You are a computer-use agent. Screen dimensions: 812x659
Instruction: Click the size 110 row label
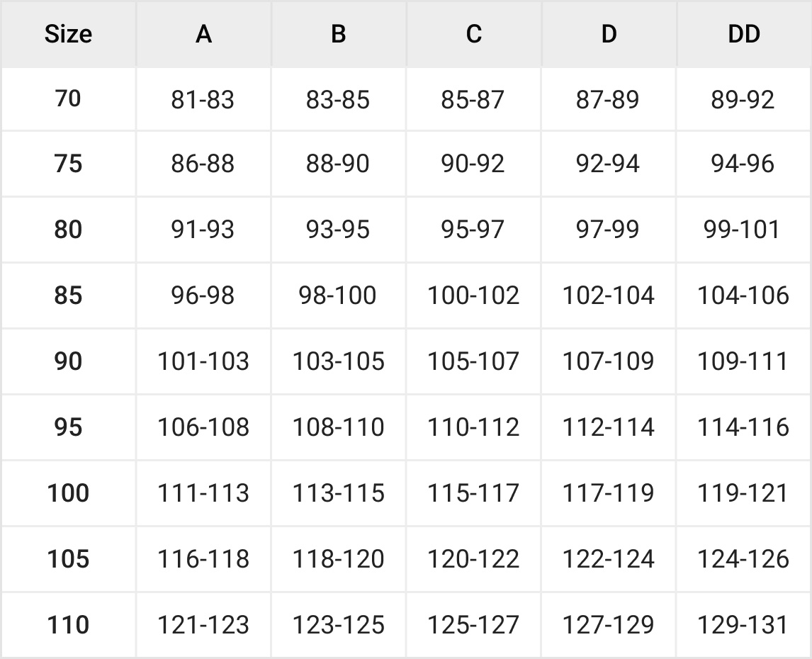(68, 625)
